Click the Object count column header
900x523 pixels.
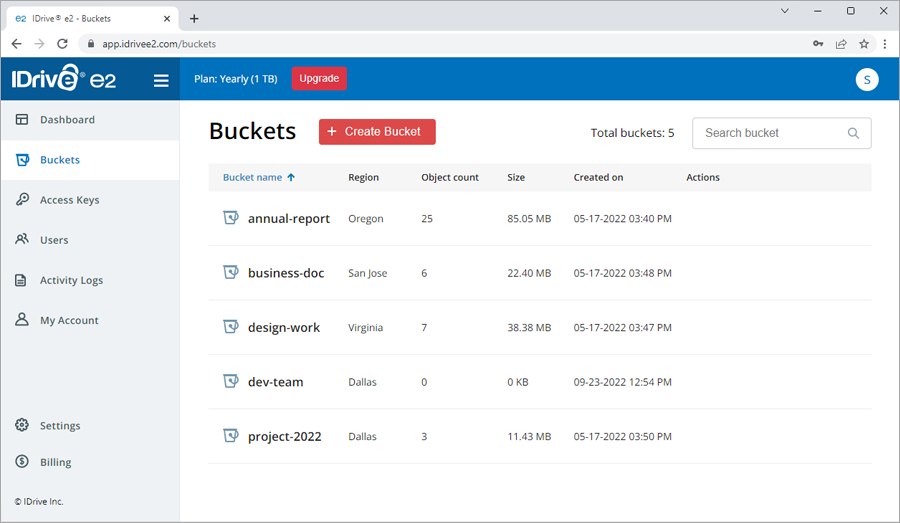point(450,177)
